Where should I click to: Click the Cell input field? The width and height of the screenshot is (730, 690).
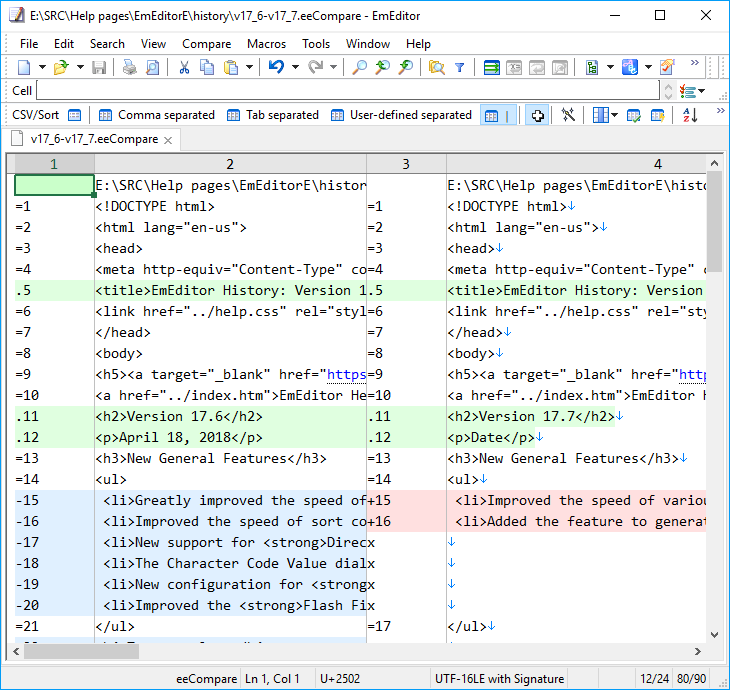(x=348, y=90)
